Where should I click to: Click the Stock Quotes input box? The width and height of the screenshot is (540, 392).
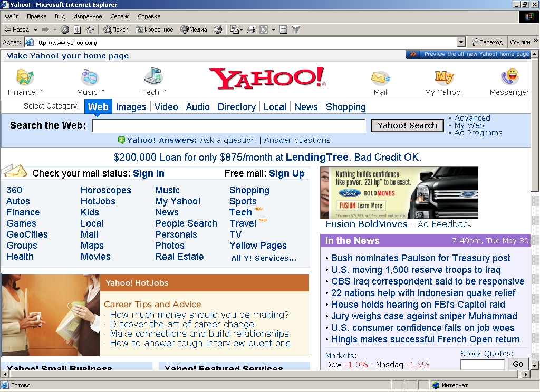pos(483,364)
